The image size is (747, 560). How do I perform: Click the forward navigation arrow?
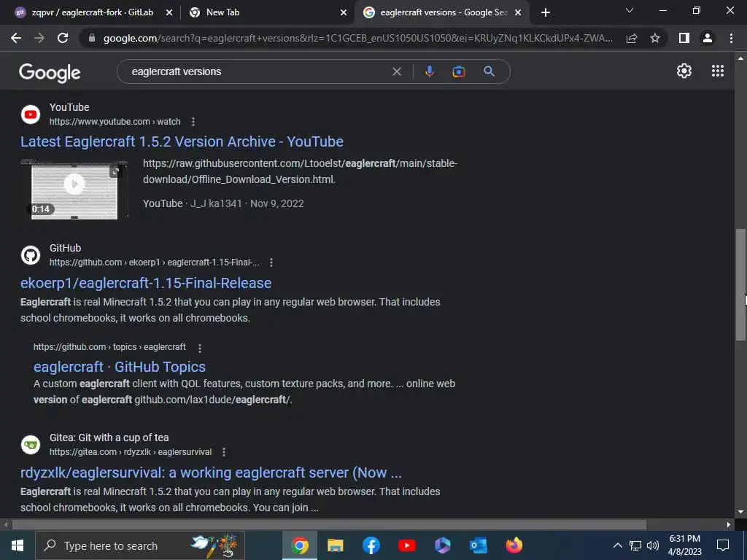pyautogui.click(x=39, y=38)
